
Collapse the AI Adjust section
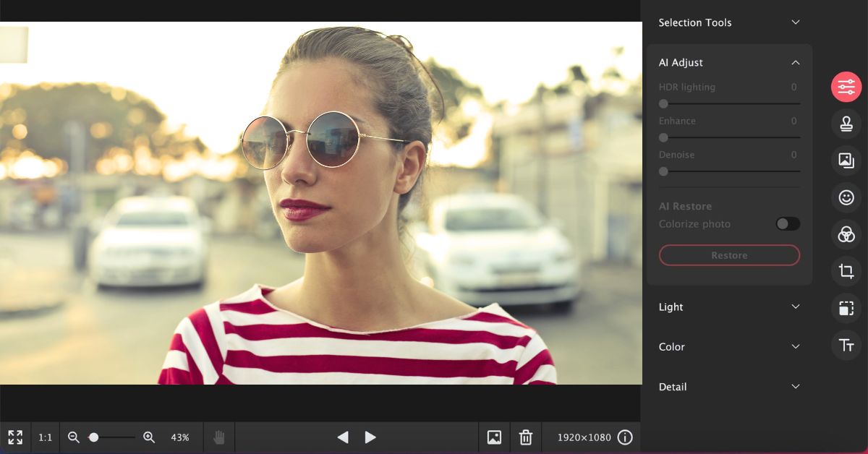coord(729,63)
